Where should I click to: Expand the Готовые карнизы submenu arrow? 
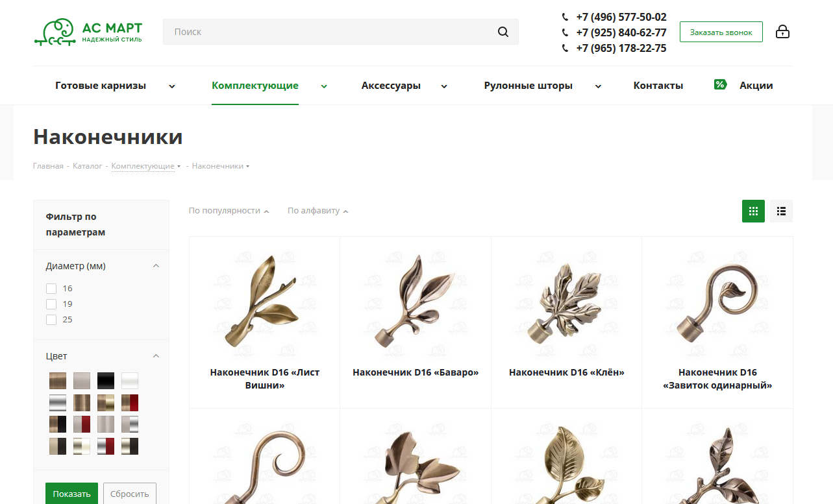(172, 86)
